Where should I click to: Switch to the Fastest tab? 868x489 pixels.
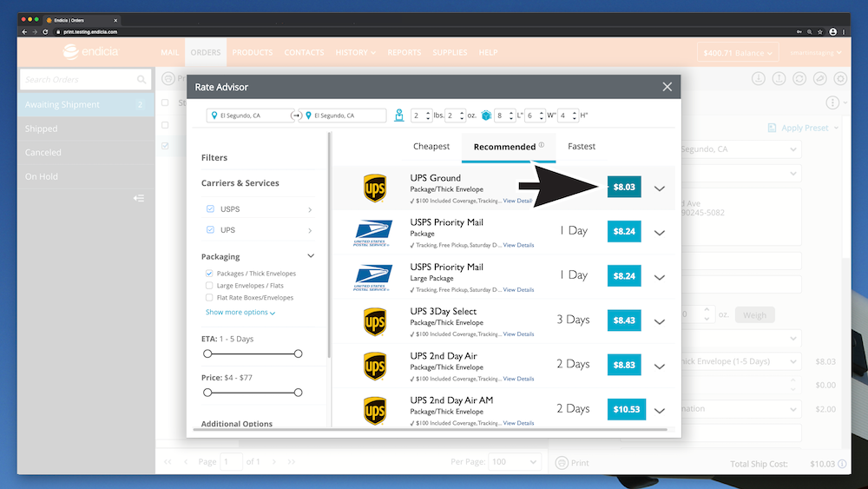click(x=582, y=146)
